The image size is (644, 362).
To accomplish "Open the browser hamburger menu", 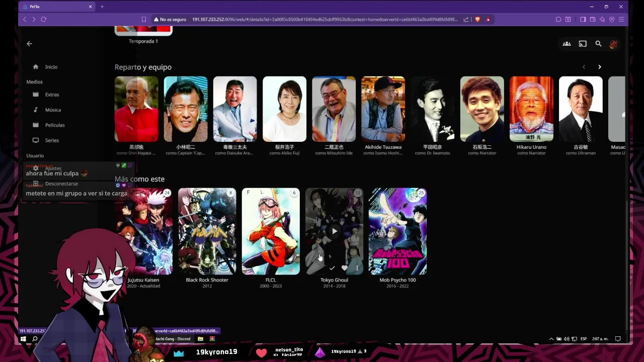I will (x=621, y=19).
